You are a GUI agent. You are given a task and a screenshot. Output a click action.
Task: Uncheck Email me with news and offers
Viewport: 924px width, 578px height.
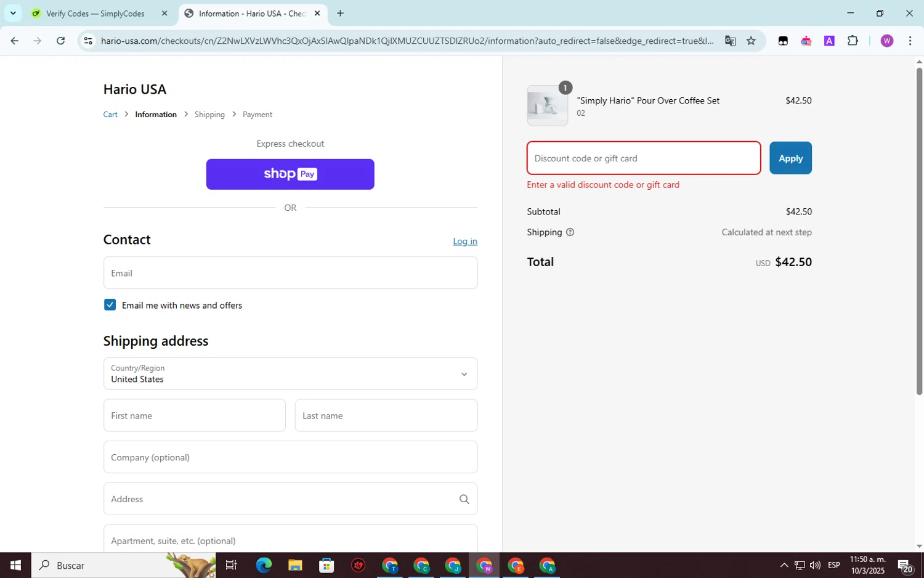click(x=110, y=305)
